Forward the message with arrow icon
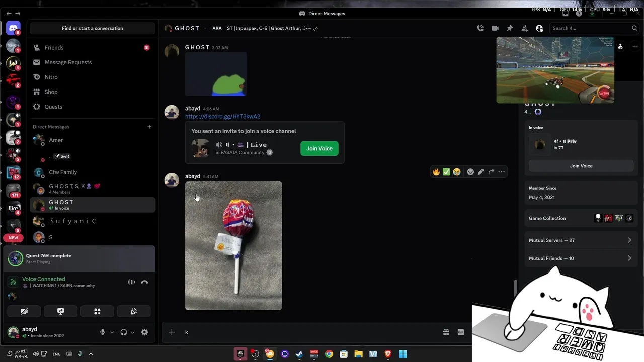 tap(491, 172)
